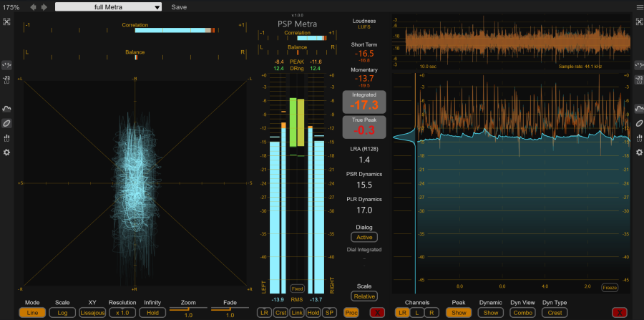Viewport: 644px width, 320px height.
Task: Go to previous preset with left arrow
Action: (33, 6)
